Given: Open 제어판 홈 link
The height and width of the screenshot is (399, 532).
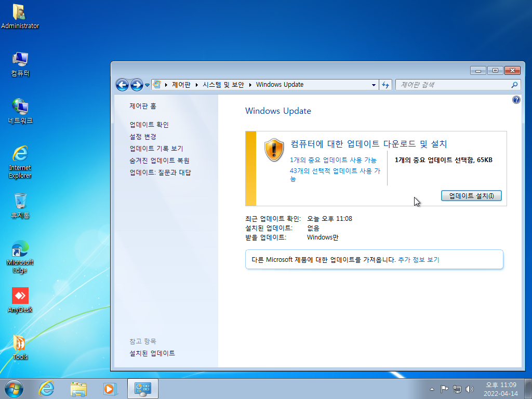Looking at the screenshot, I should click(143, 106).
